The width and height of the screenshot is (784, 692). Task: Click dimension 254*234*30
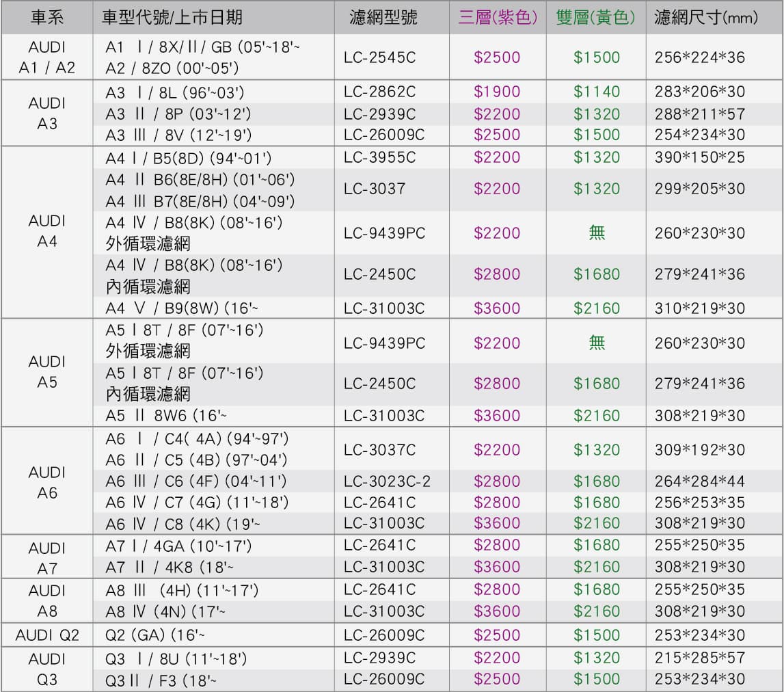coord(700,135)
